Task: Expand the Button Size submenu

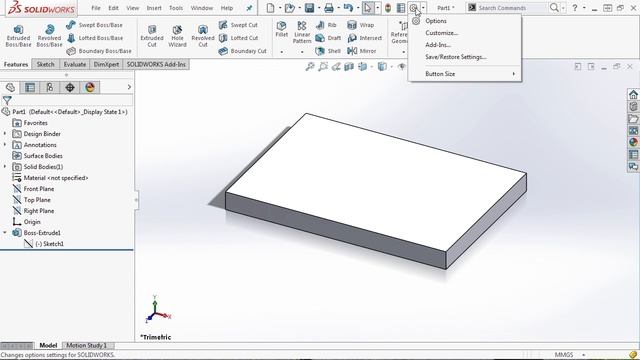Action: point(465,74)
